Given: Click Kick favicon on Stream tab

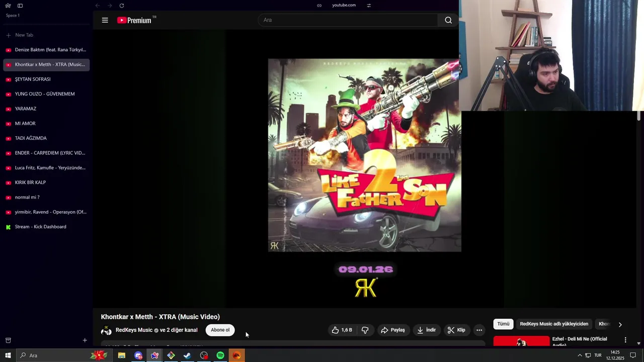Looking at the screenshot, I should coord(8,227).
